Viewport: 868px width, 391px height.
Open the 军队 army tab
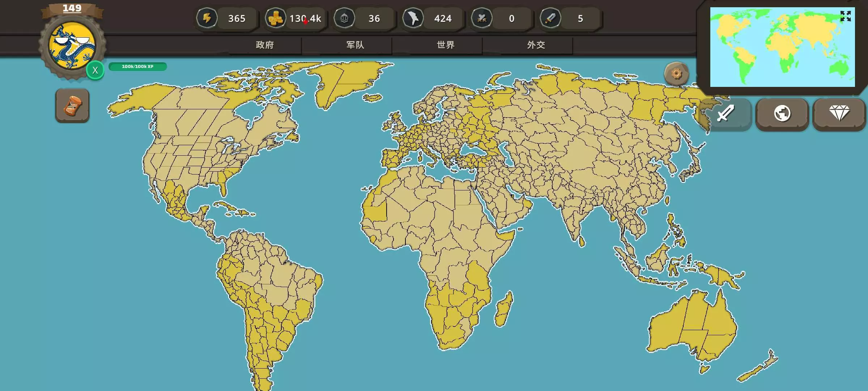coord(355,45)
